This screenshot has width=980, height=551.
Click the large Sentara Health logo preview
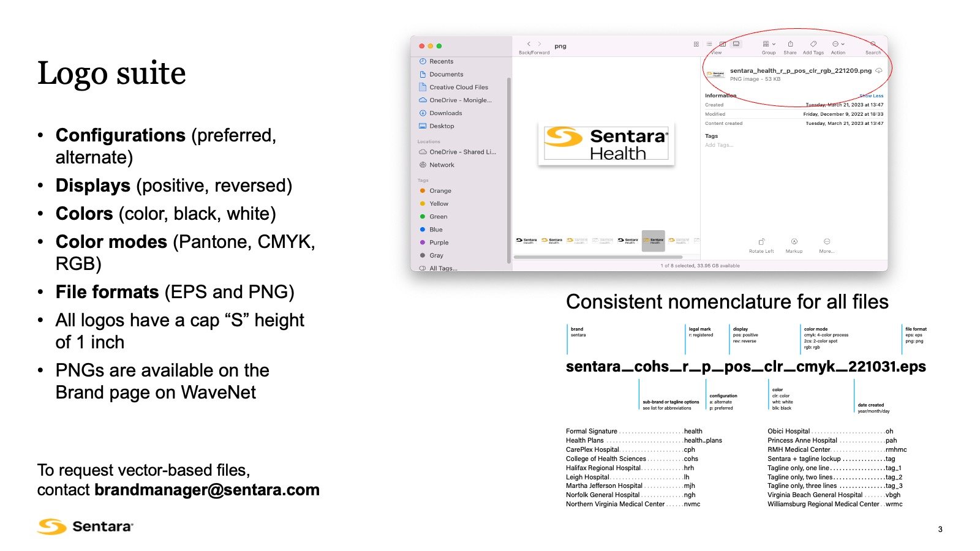coord(606,144)
